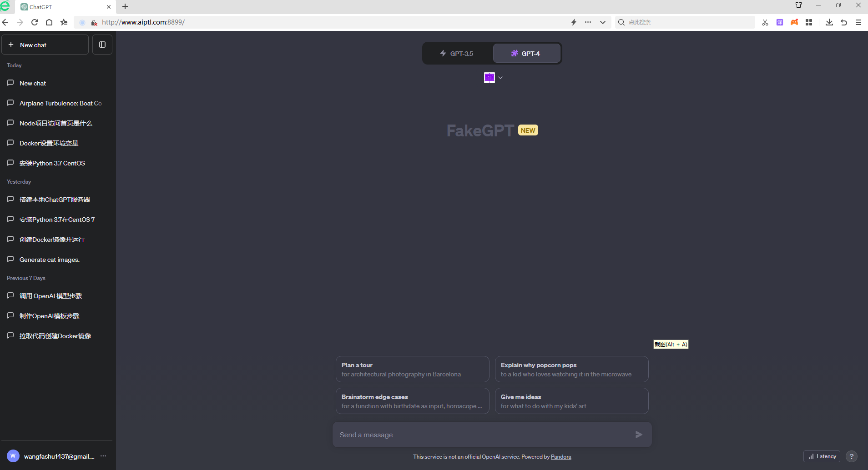Open today's 'New chat' conversation
The height and width of the screenshot is (470, 868).
coord(58,83)
